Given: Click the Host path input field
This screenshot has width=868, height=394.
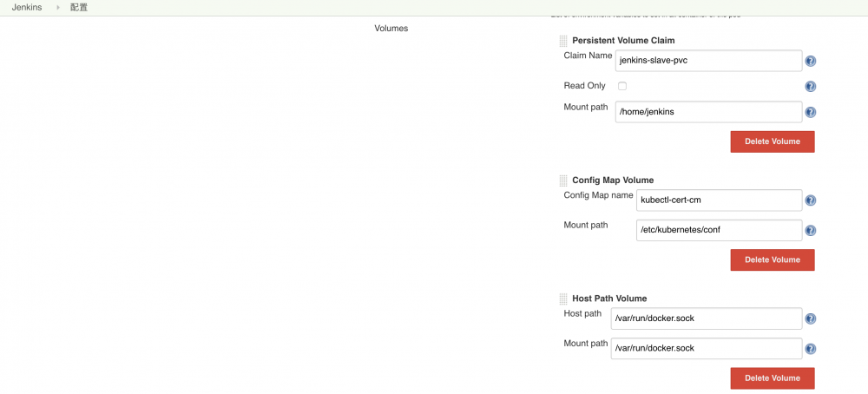Looking at the screenshot, I should point(707,318).
